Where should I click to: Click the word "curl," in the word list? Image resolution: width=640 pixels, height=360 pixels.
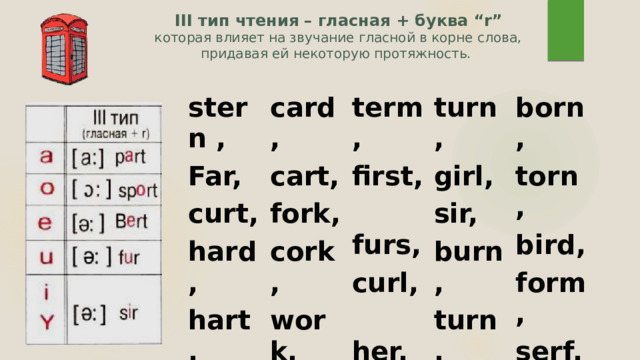[x=384, y=284]
